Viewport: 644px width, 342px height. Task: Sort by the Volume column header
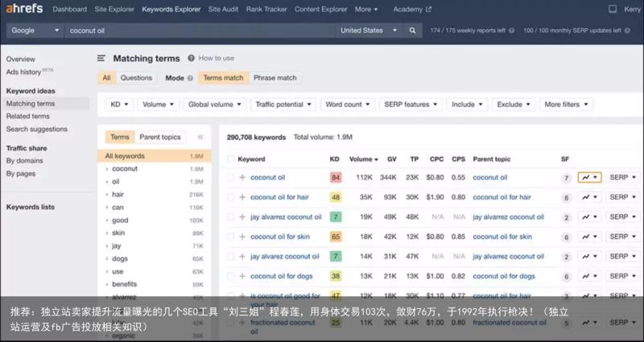point(364,159)
